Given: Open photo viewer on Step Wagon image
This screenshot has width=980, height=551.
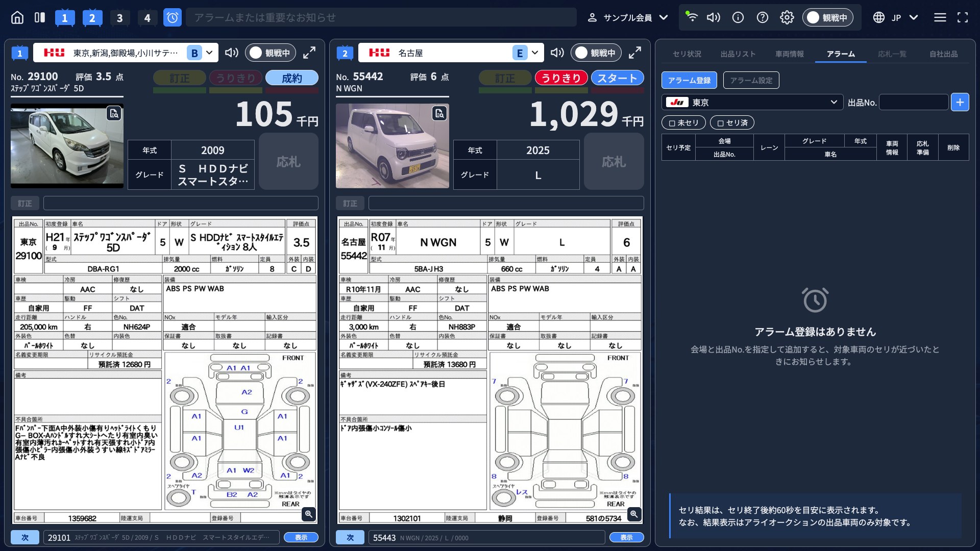Looking at the screenshot, I should (x=114, y=113).
